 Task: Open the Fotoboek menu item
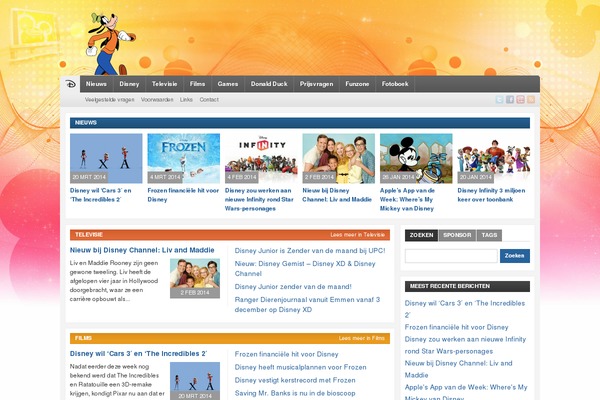coord(395,84)
